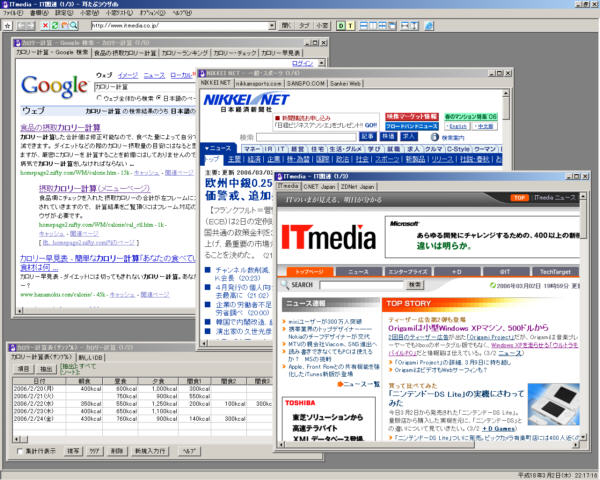Click the ログイン link in the Google window
Screen dimensions: 600x480
[x=302, y=63]
